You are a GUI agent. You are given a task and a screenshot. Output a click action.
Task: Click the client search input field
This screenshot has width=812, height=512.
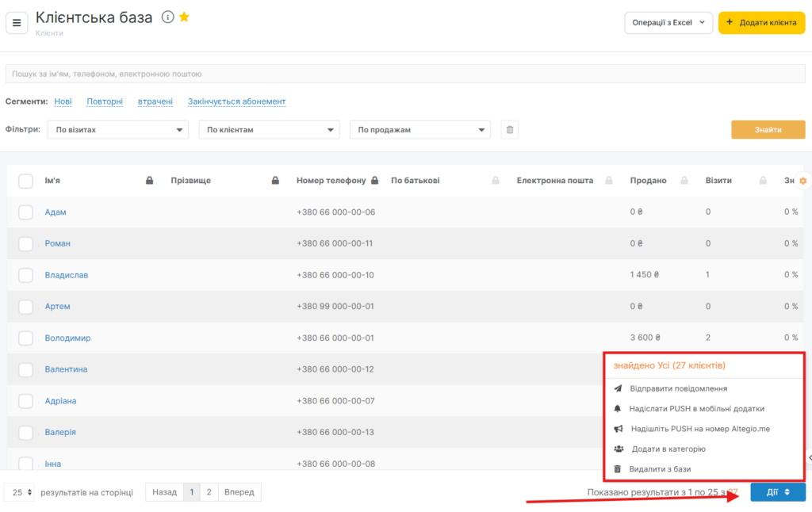[404, 74]
